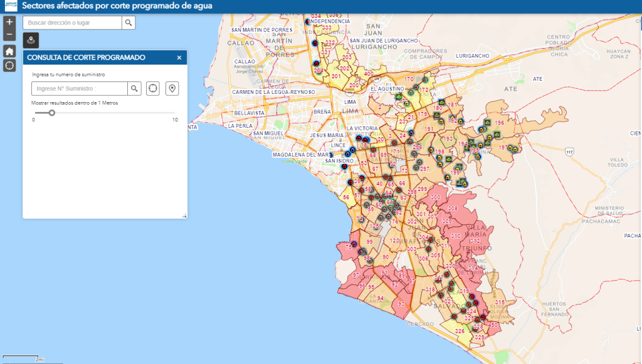Open the scheduled outage query widget icon
This screenshot has width=642, height=364.
(x=31, y=40)
